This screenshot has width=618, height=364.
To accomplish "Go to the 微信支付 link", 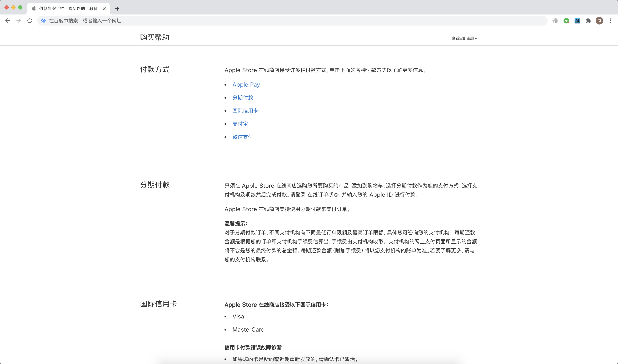I will click(243, 137).
